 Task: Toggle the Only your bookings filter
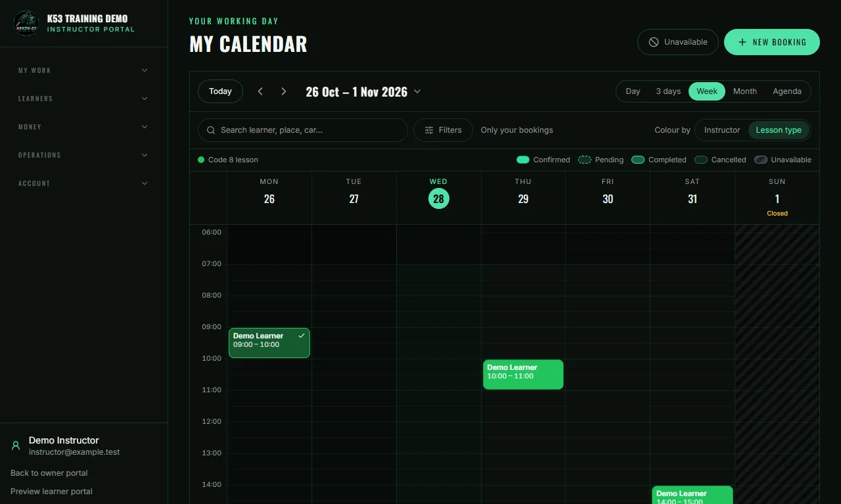pyautogui.click(x=516, y=130)
